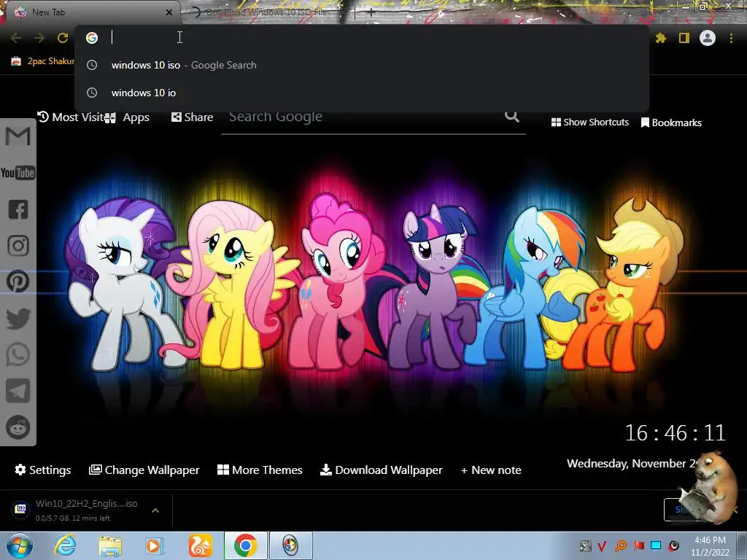Switch to the New Tab tab
This screenshot has width=747, height=560.
[x=93, y=12]
